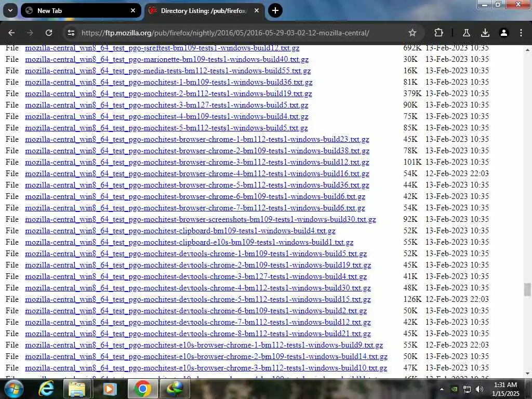Open pgo-mochitest-4-bm109 build4 link
Screen dimensions: 532x399
click(167, 116)
